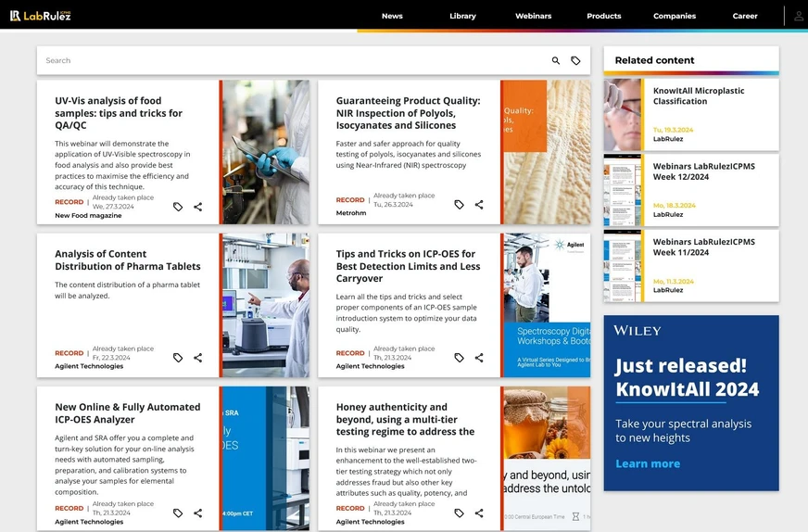Click RECORD label on the UV-Vis card

[x=69, y=202]
